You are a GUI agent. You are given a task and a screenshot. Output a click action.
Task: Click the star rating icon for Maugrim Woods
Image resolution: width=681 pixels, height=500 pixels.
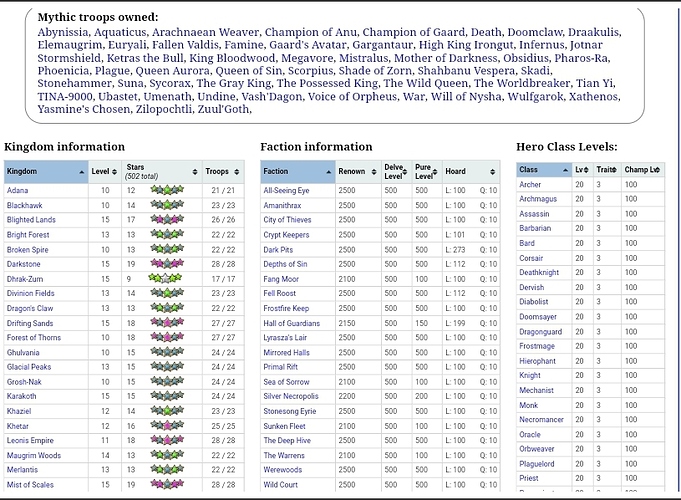[x=167, y=454]
